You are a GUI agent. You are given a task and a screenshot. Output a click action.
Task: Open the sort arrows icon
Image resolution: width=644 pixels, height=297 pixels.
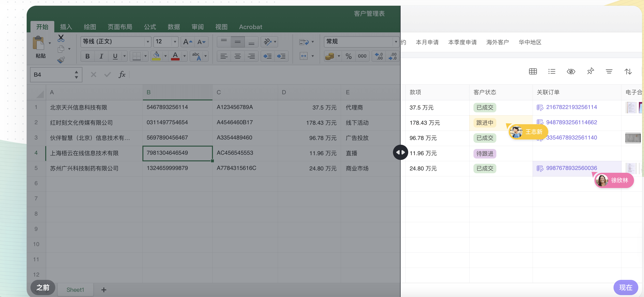click(628, 71)
